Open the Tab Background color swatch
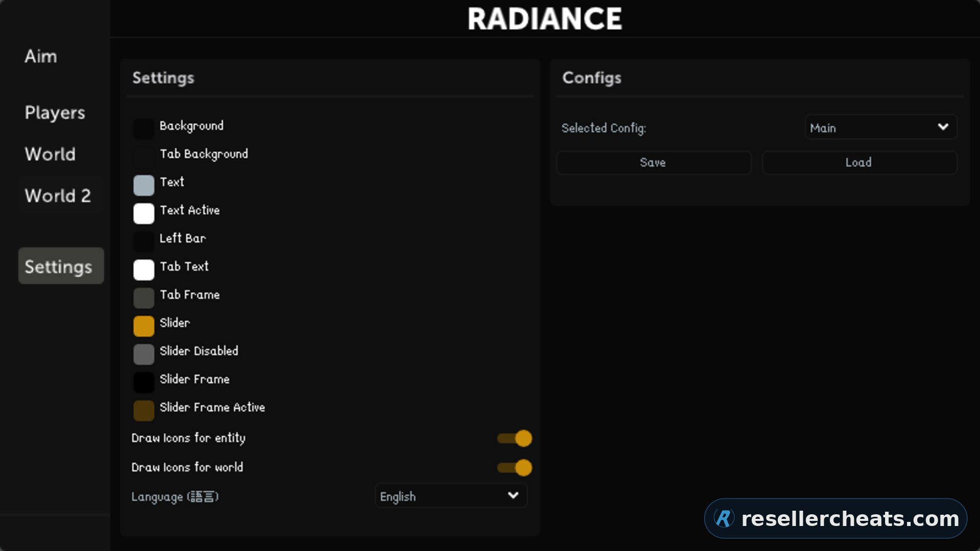Image resolution: width=980 pixels, height=551 pixels. [144, 157]
